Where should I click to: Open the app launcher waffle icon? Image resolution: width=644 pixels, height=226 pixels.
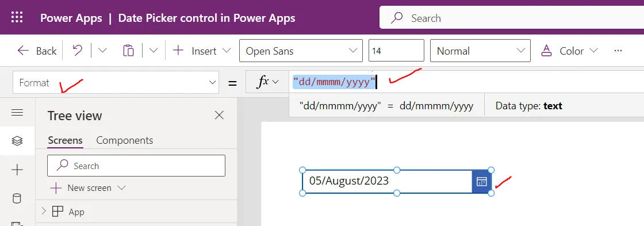coord(17,17)
